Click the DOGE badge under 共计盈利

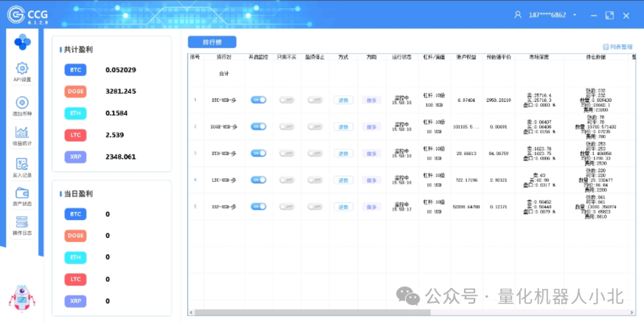click(x=76, y=91)
